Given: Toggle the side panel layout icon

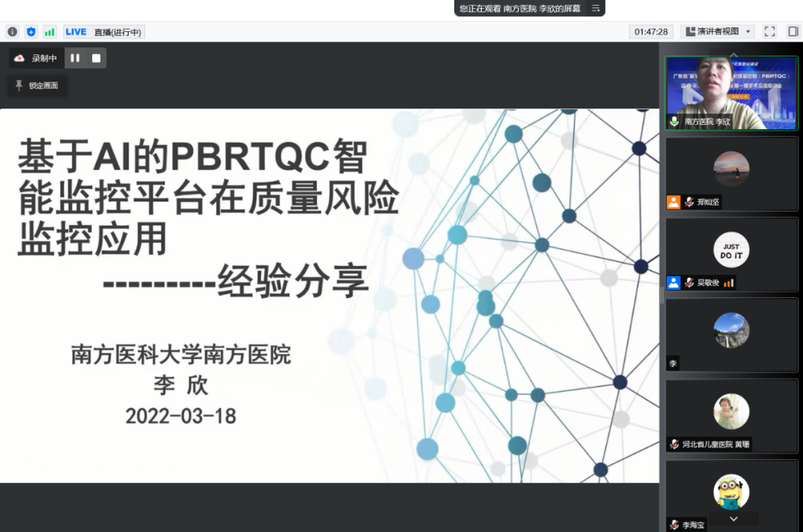Looking at the screenshot, I should pyautogui.click(x=793, y=31).
